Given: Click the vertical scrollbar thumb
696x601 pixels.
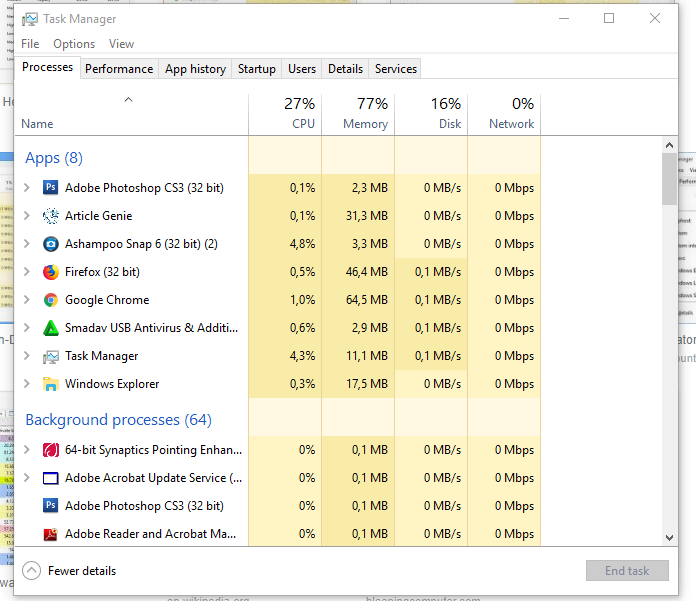Looking at the screenshot, I should (669, 179).
